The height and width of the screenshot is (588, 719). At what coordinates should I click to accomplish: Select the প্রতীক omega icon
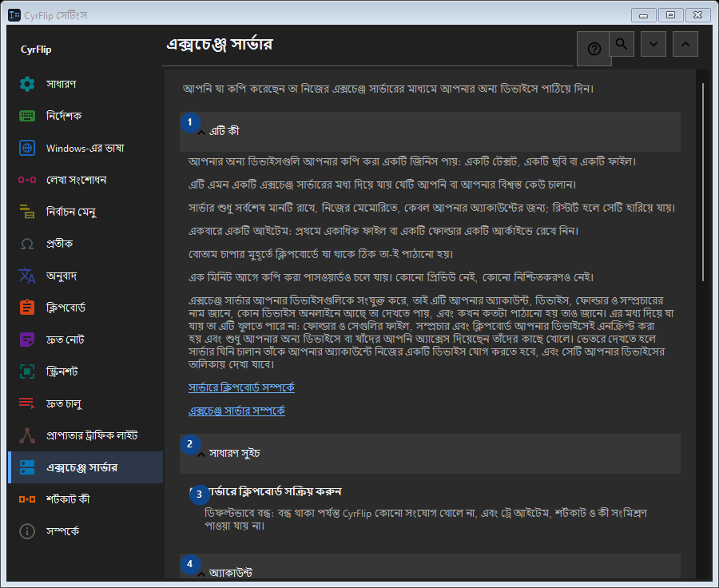[27, 244]
